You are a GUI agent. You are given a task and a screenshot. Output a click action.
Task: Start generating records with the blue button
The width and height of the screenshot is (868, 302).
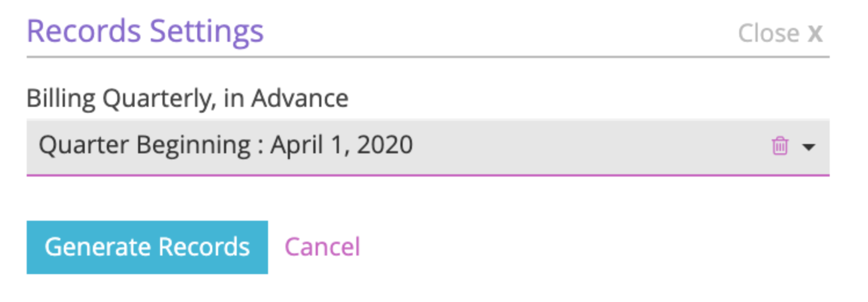[x=147, y=247]
